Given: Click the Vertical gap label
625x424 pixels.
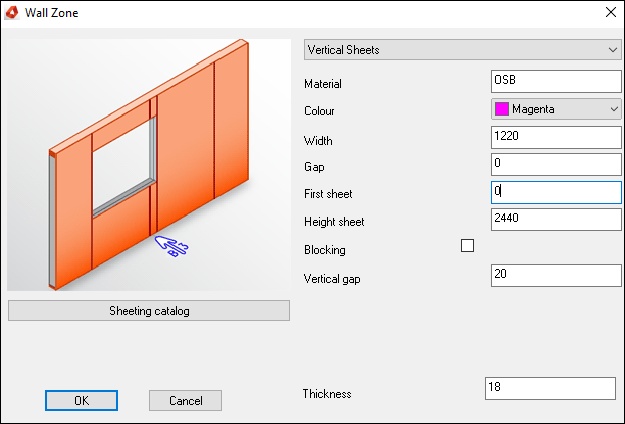Looking at the screenshot, I should [332, 279].
